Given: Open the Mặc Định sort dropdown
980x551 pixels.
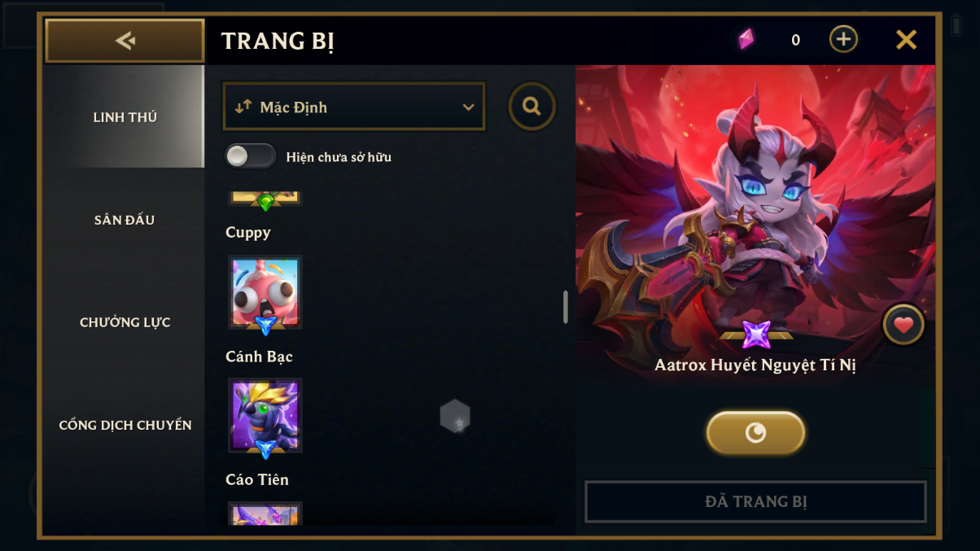Looking at the screenshot, I should tap(354, 107).
